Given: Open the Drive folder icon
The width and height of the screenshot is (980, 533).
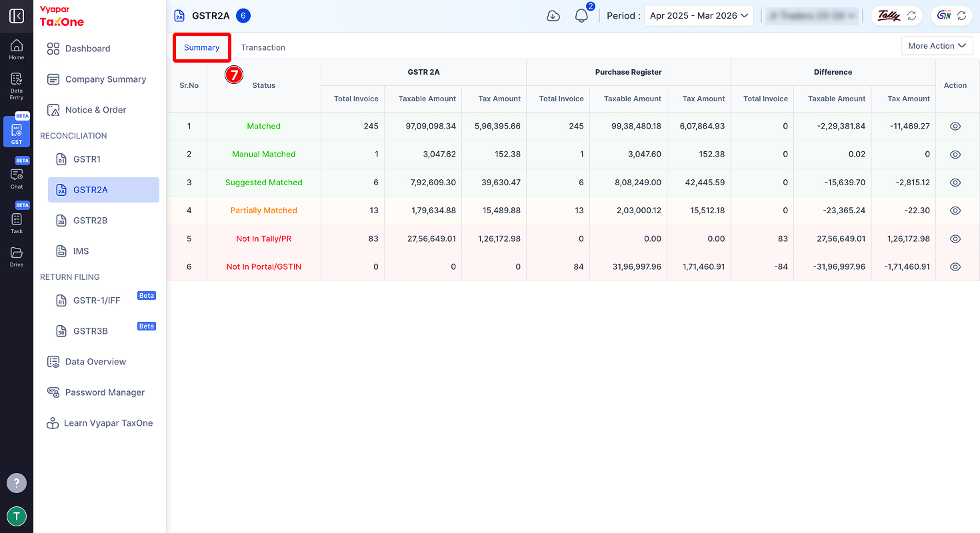Looking at the screenshot, I should 17,257.
